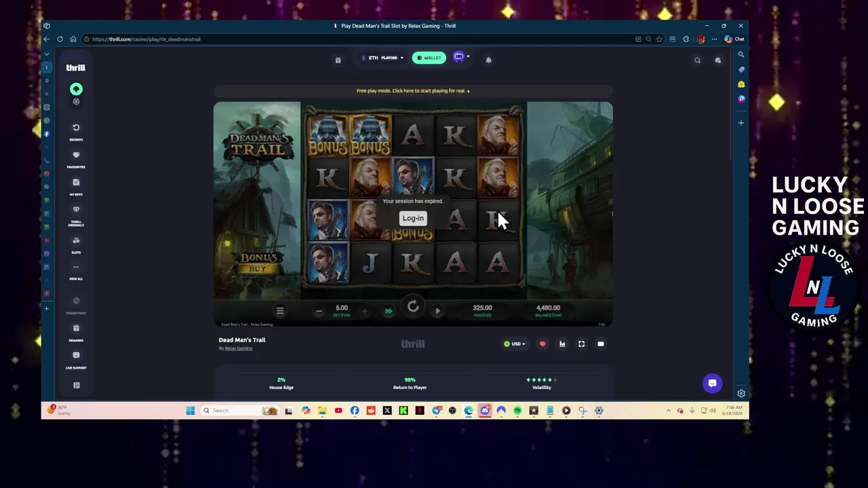
Task: Open Promotions in the sidebar
Action: tap(76, 304)
